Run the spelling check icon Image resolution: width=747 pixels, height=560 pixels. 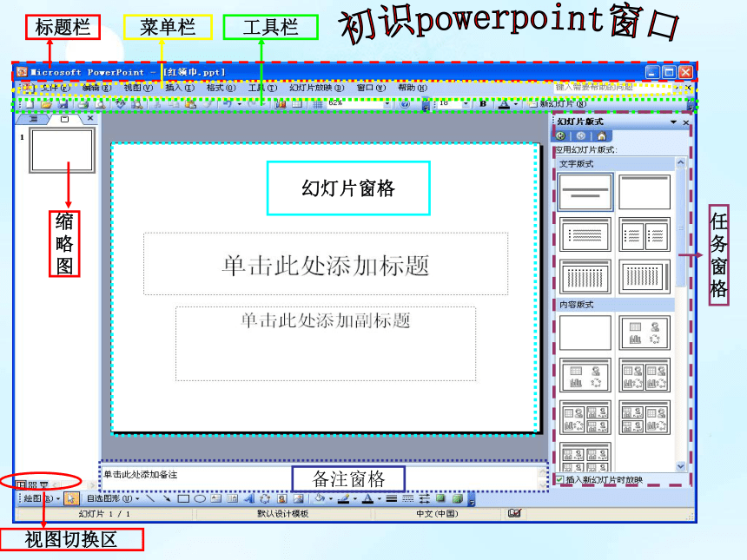[121, 104]
